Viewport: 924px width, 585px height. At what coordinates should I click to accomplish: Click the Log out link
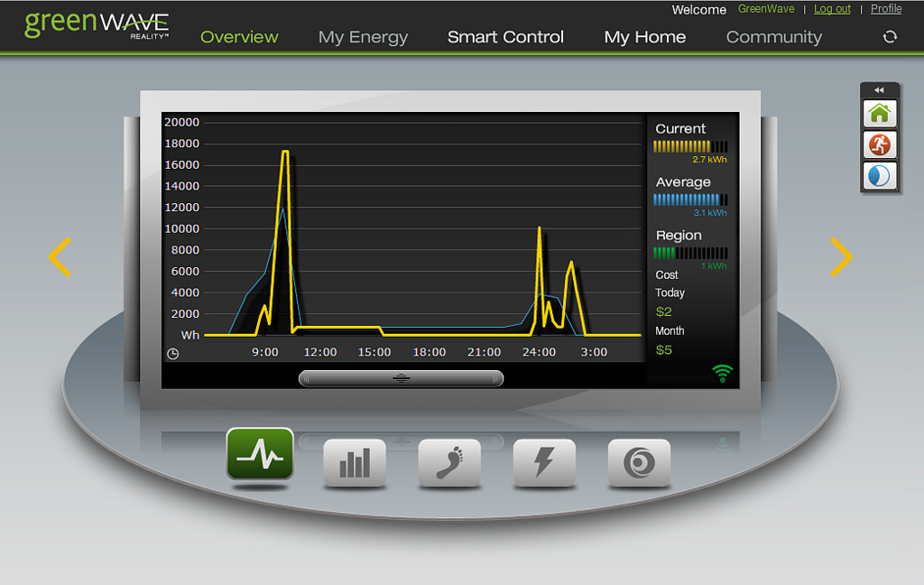tap(832, 9)
